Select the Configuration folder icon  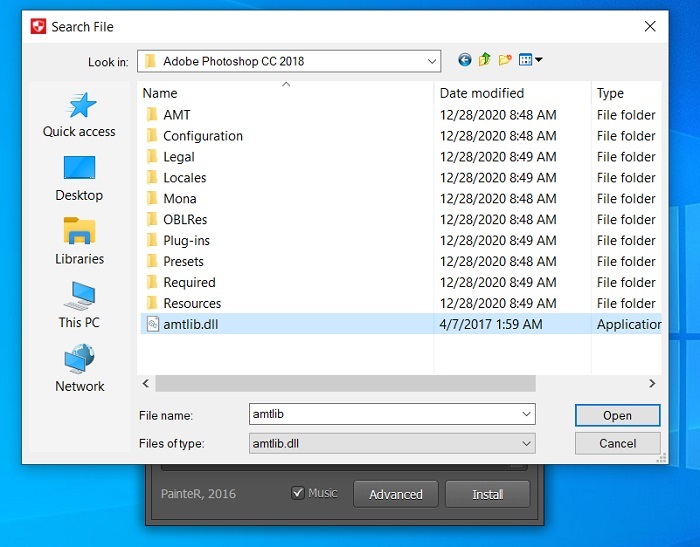[152, 136]
